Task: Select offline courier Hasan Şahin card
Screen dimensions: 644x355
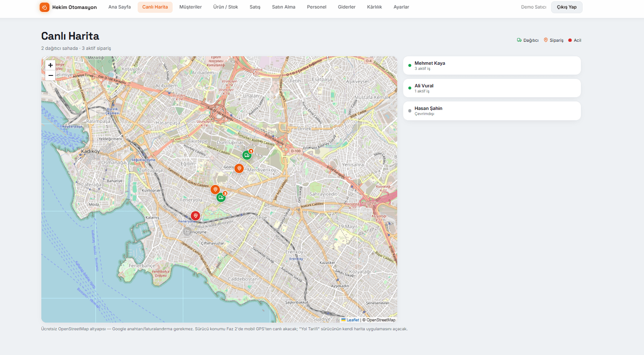Action: tap(492, 111)
